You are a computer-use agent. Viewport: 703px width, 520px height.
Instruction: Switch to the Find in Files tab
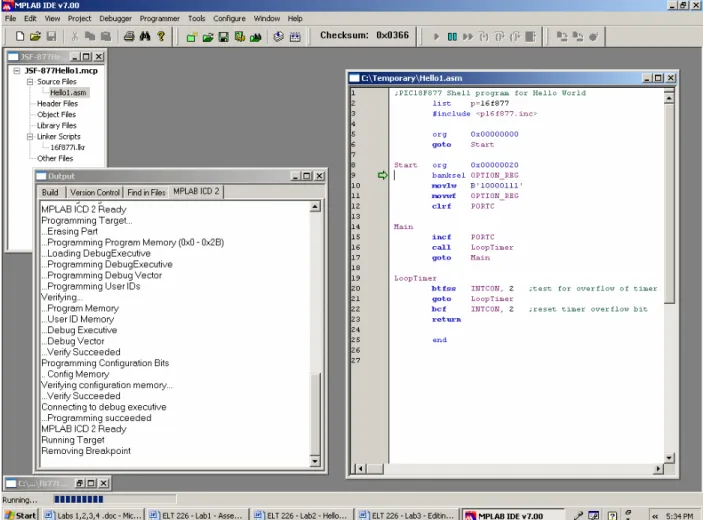pos(146,192)
